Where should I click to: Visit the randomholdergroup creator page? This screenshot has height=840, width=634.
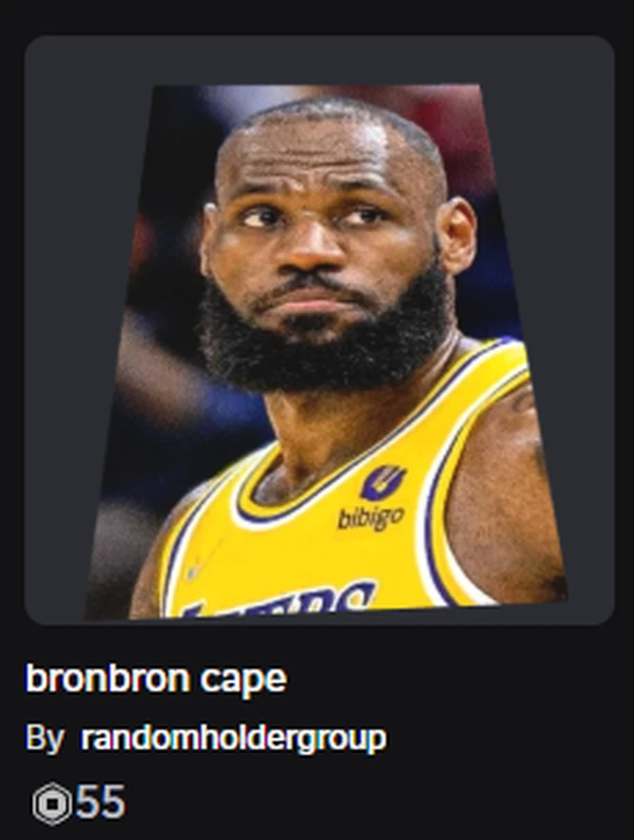pos(233,738)
